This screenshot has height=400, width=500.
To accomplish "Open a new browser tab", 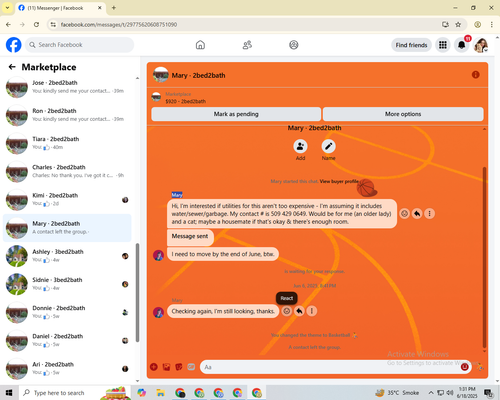I will pos(114,8).
